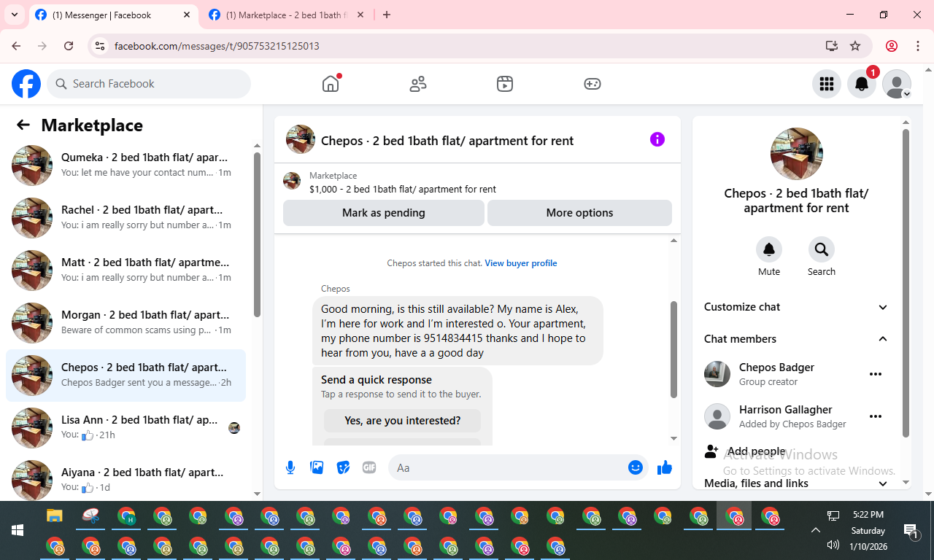Click the Add people icon
The image size is (934, 560).
[x=711, y=451]
